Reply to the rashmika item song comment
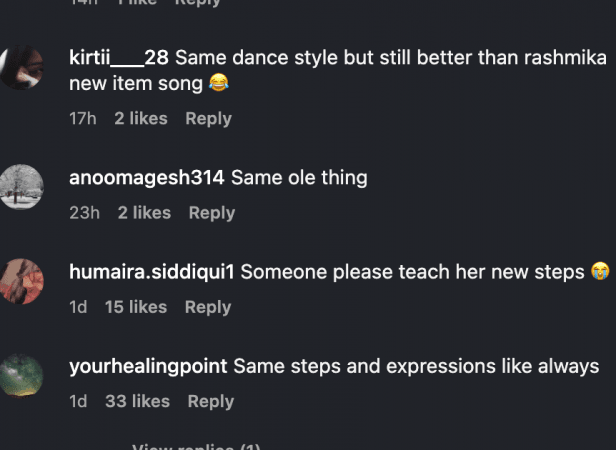This screenshot has height=450, width=616. tap(208, 118)
